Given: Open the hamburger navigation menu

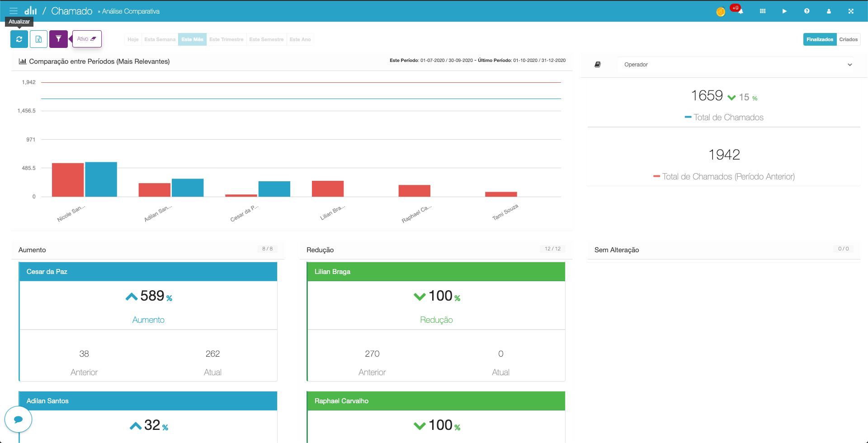Looking at the screenshot, I should pos(14,11).
